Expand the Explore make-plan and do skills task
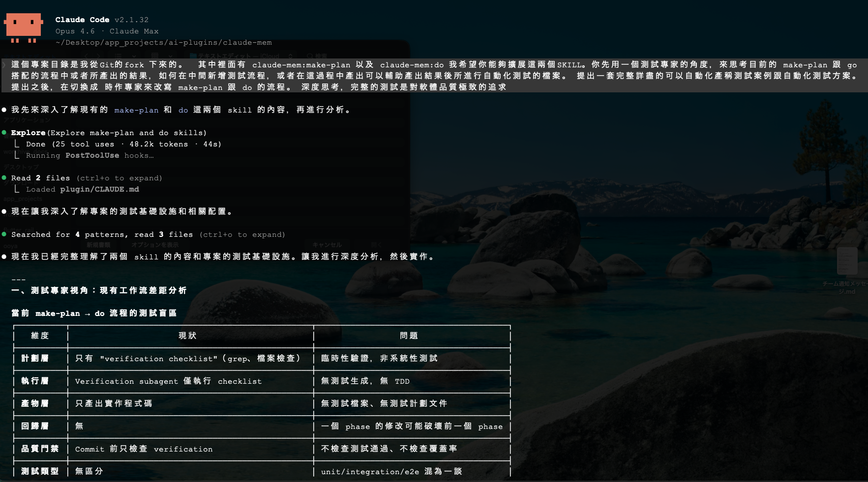Screen dimensions: 868x482 [x=108, y=133]
